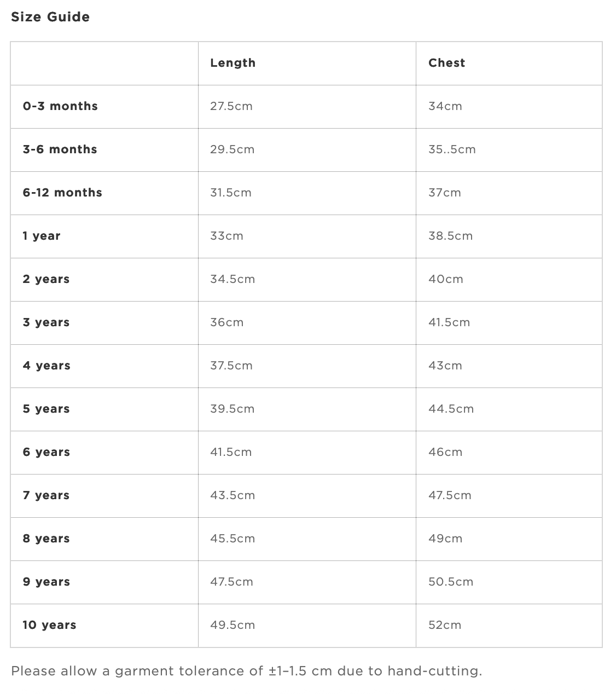The height and width of the screenshot is (694, 616).
Task: Click the 35..5cm chest value
Action: coord(452,149)
